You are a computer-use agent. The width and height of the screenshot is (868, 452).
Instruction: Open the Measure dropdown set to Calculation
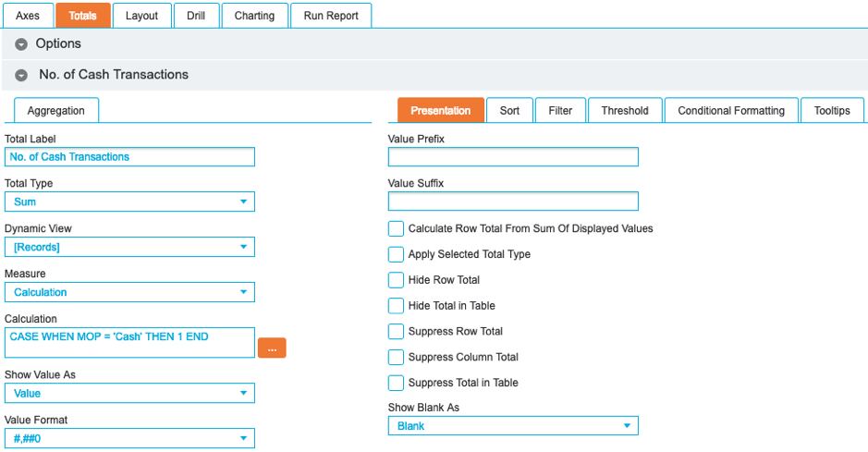coord(129,292)
